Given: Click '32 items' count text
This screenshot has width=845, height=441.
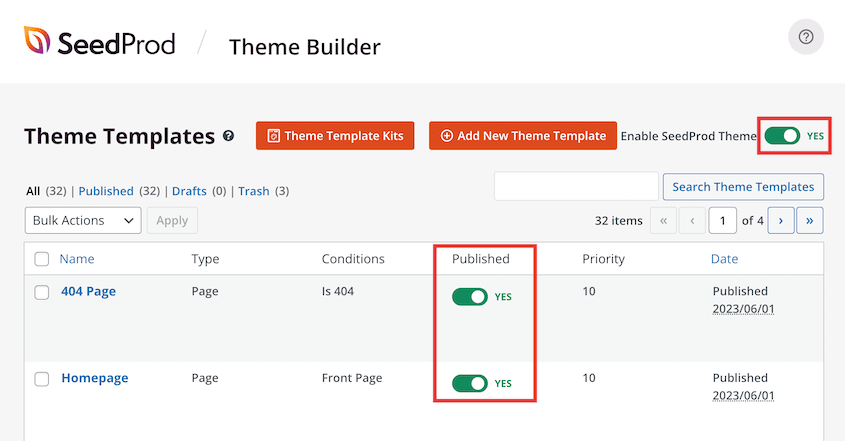Looking at the screenshot, I should click(x=619, y=220).
